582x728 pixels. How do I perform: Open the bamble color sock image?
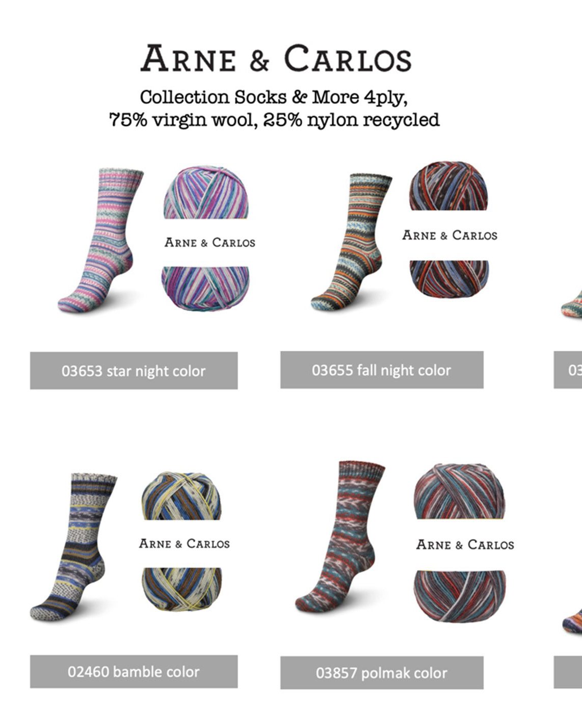73,547
